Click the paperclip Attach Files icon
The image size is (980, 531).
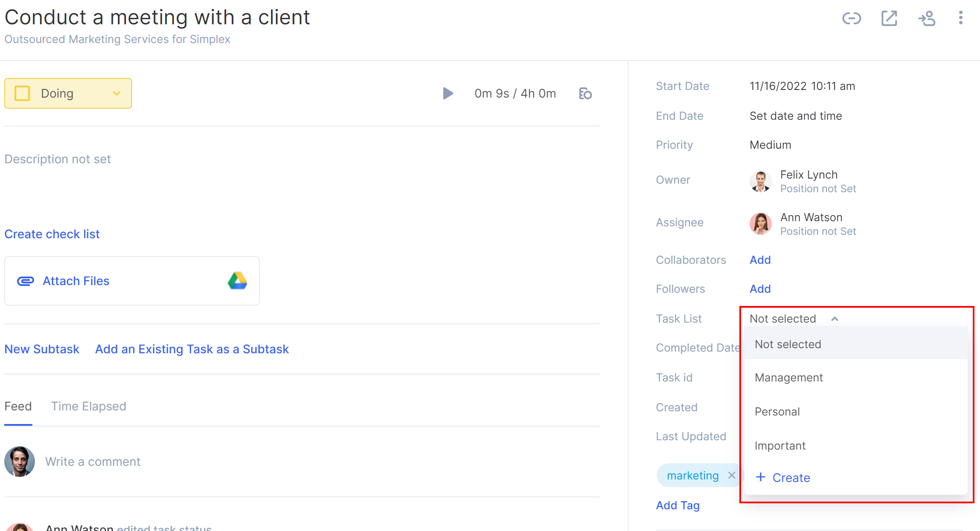pyautogui.click(x=26, y=281)
